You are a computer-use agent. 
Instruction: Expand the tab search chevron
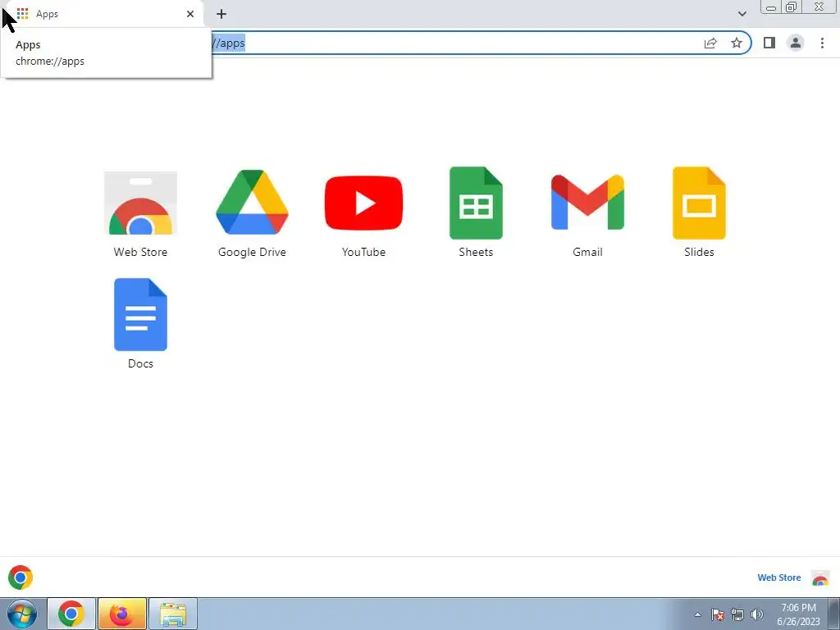(x=742, y=14)
